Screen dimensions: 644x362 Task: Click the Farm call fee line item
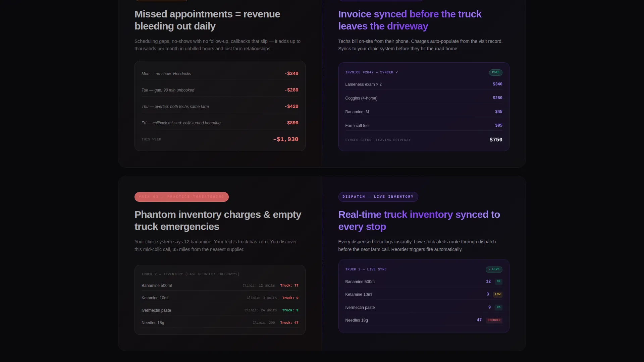click(424, 126)
